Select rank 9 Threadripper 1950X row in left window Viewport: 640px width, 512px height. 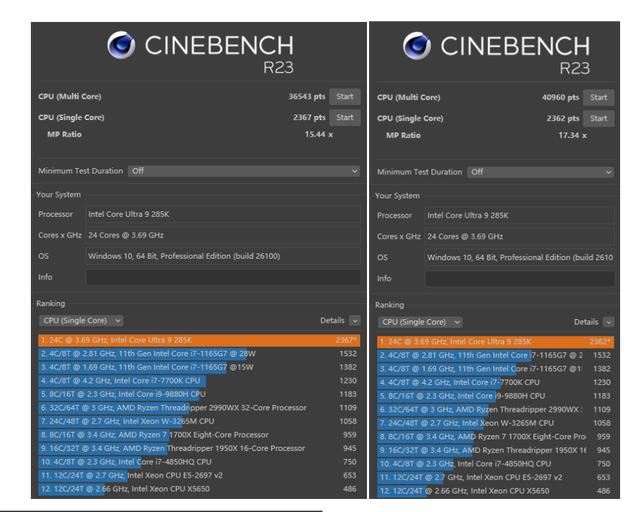(x=199, y=448)
